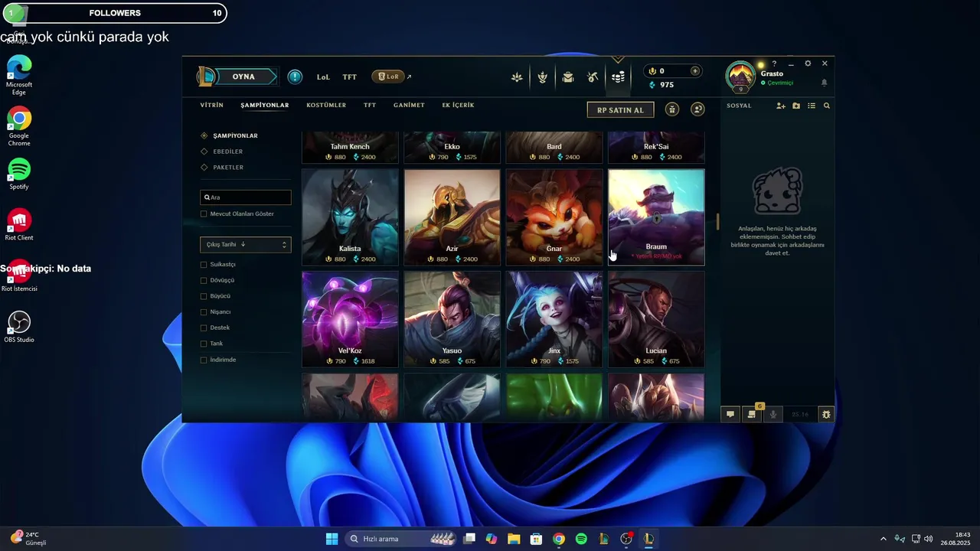Switch to the EK İÇERİK tab

[x=458, y=105]
